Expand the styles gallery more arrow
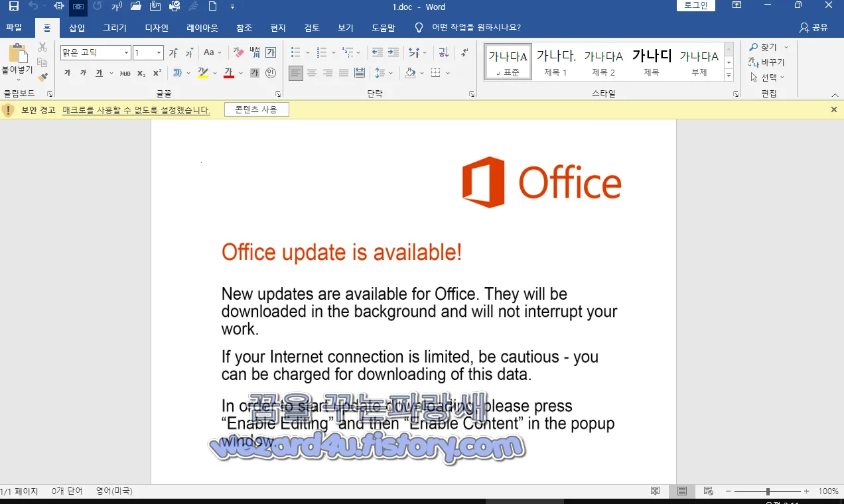This screenshot has height=504, width=844. 729,76
